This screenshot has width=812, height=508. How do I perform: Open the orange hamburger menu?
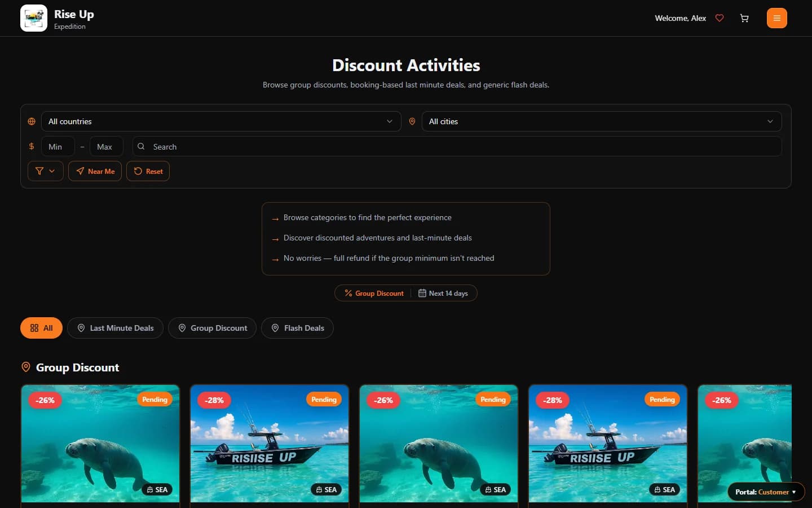click(777, 18)
